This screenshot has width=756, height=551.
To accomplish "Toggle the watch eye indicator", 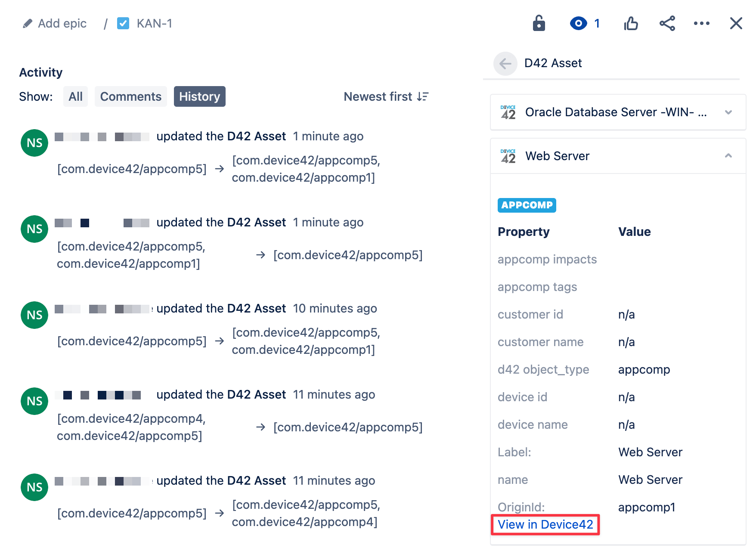I will pyautogui.click(x=578, y=24).
